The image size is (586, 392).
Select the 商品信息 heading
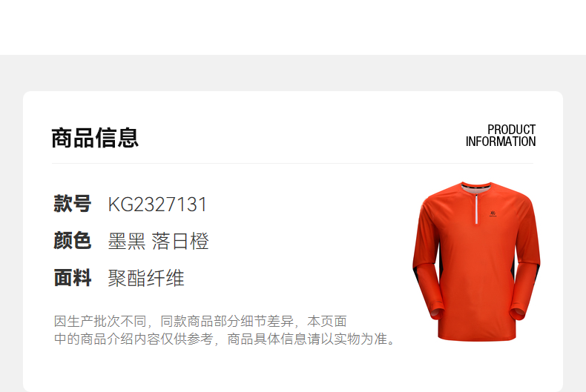95,138
